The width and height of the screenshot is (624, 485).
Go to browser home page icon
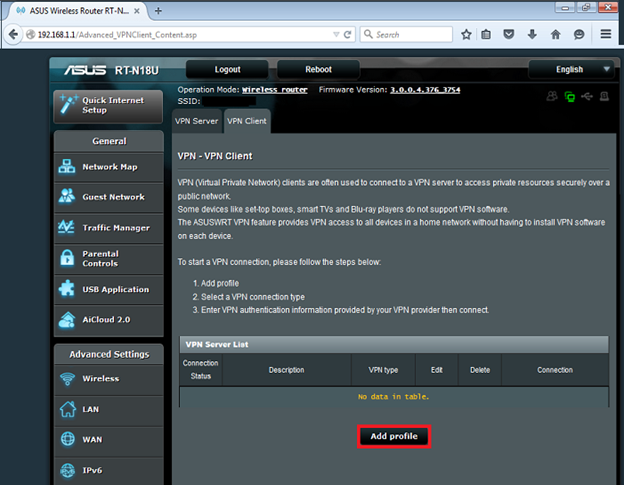pyautogui.click(x=556, y=35)
